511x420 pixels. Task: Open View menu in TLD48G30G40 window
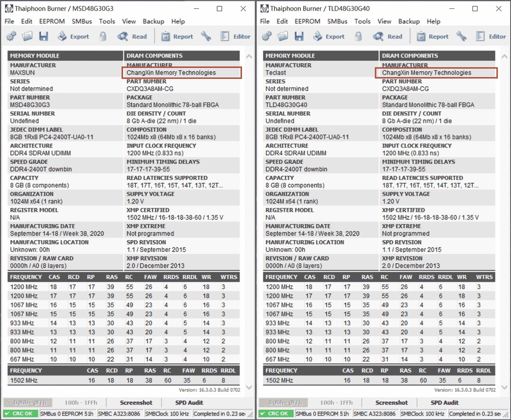384,21
